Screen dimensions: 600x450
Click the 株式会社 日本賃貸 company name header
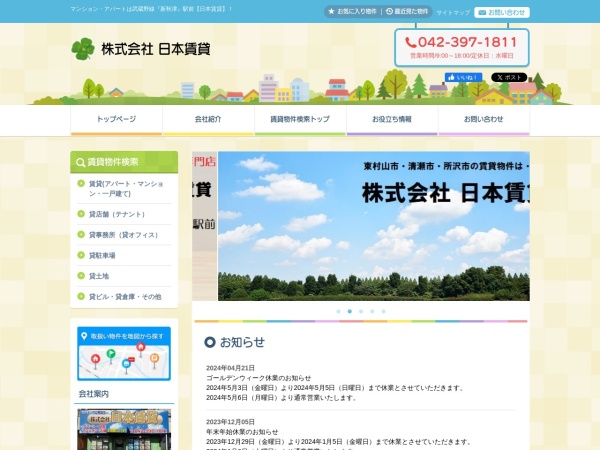(x=155, y=49)
